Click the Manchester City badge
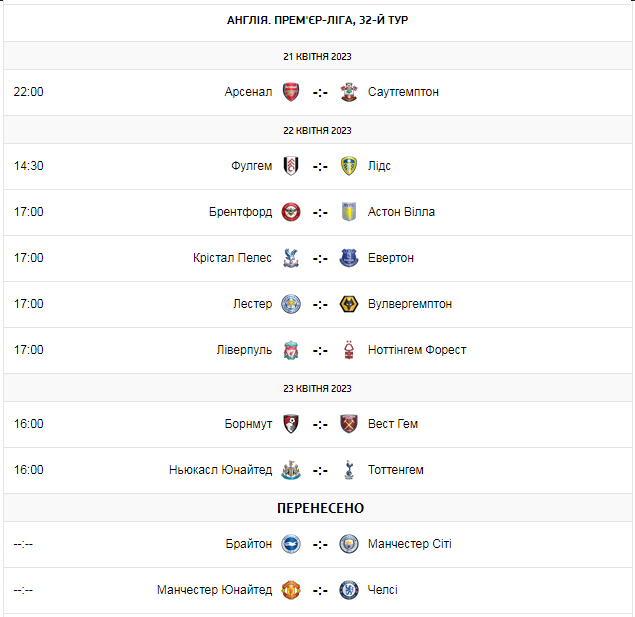Viewport: 635px width, 617px height. [x=349, y=544]
